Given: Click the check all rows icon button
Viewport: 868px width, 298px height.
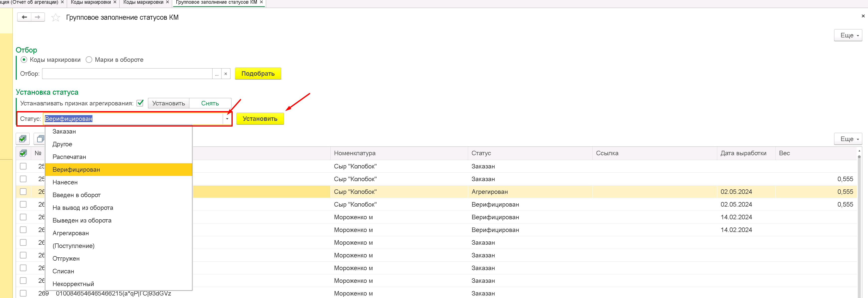Looking at the screenshot, I should pos(23,139).
